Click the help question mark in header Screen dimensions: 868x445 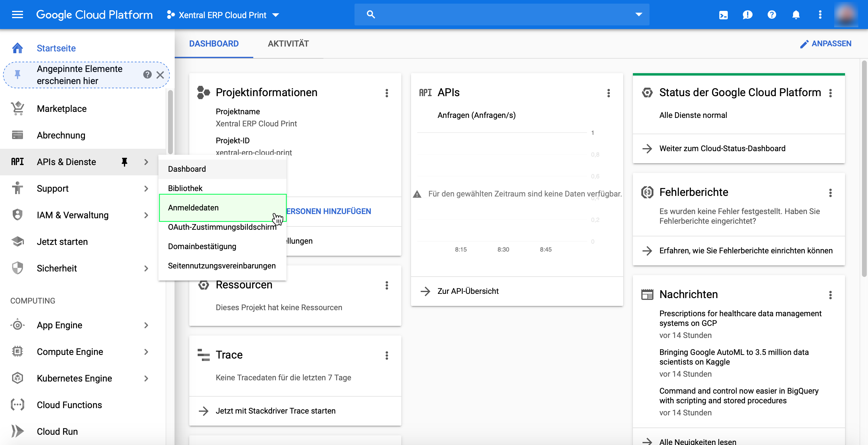pyautogui.click(x=771, y=15)
